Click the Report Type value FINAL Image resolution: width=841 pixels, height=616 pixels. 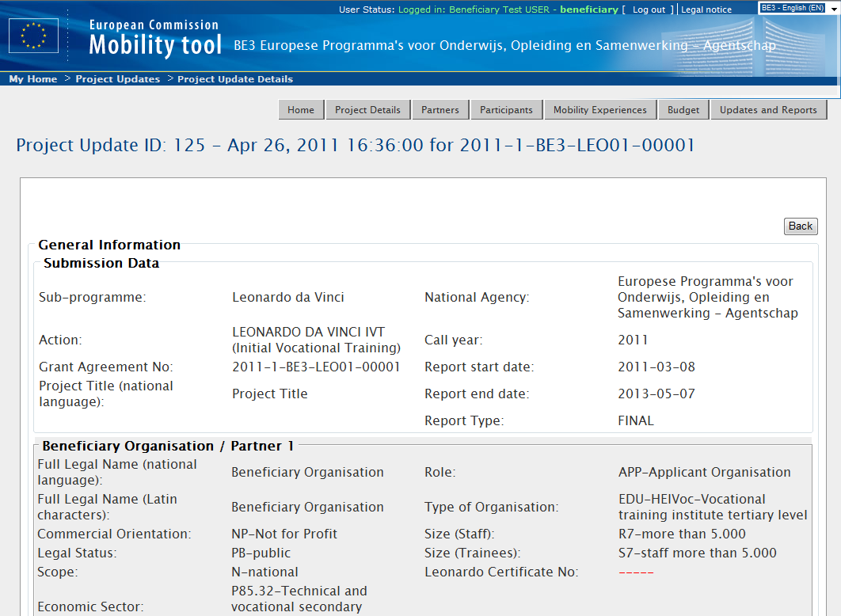click(636, 421)
